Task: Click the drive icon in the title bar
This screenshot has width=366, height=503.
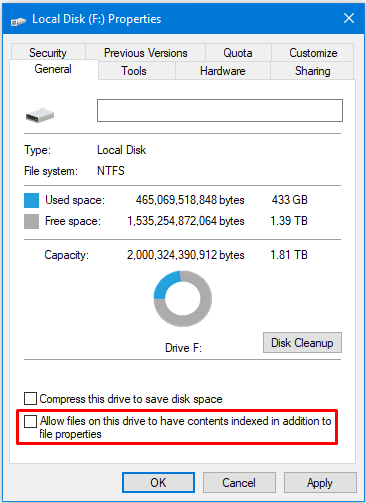Action: click(18, 21)
